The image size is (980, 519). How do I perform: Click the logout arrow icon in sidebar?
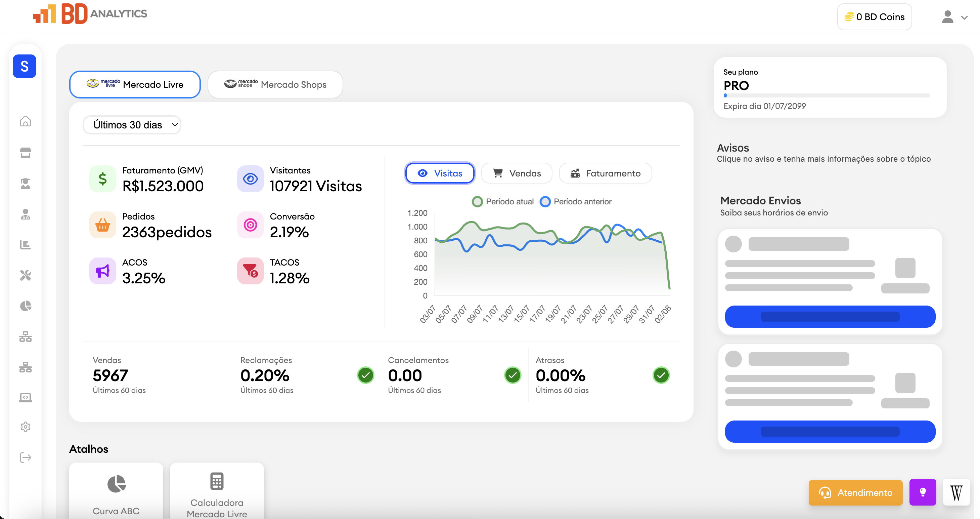26,457
